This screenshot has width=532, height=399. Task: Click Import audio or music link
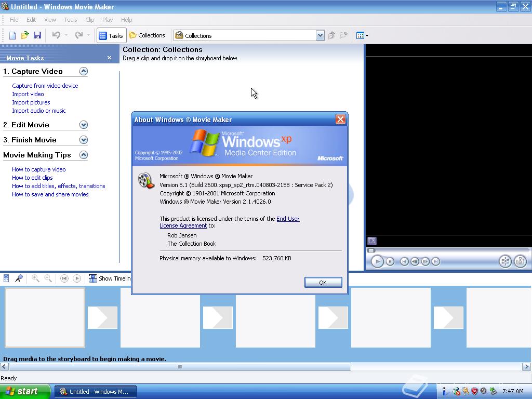(x=38, y=111)
